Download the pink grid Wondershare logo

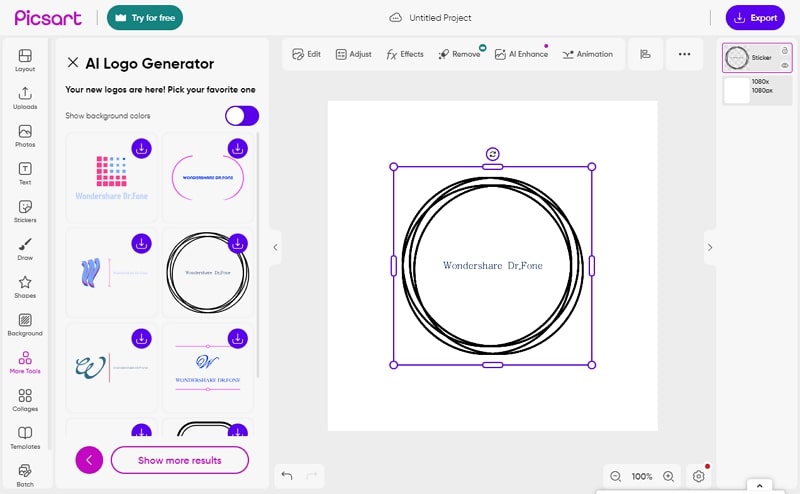(x=141, y=149)
